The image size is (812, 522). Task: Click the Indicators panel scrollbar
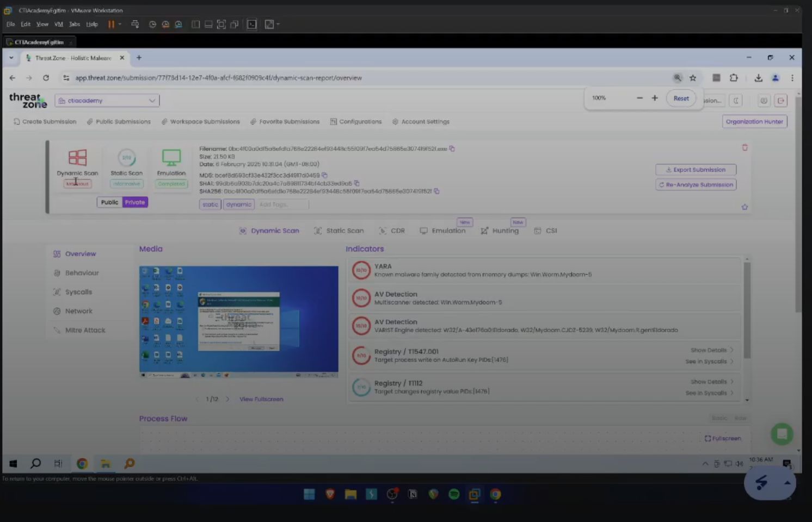click(x=747, y=310)
